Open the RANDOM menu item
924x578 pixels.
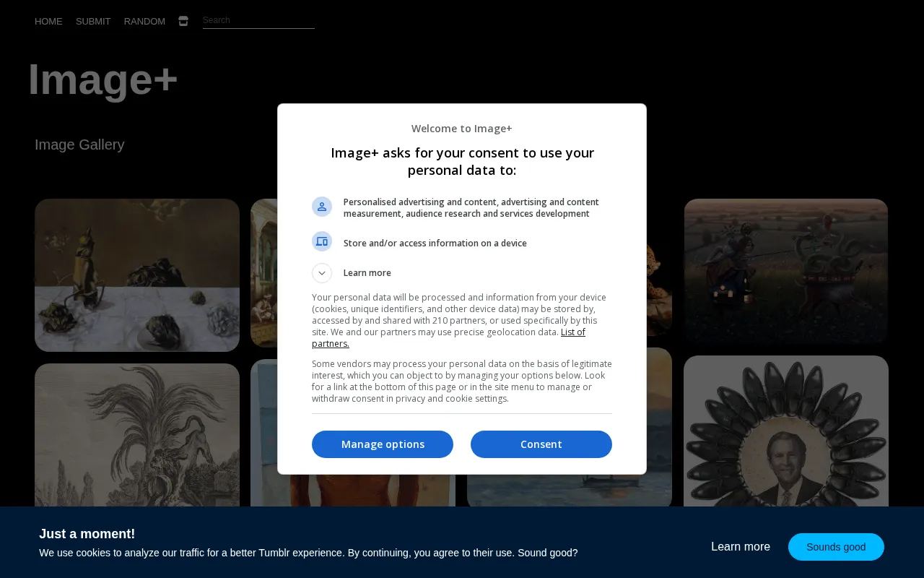click(x=144, y=22)
